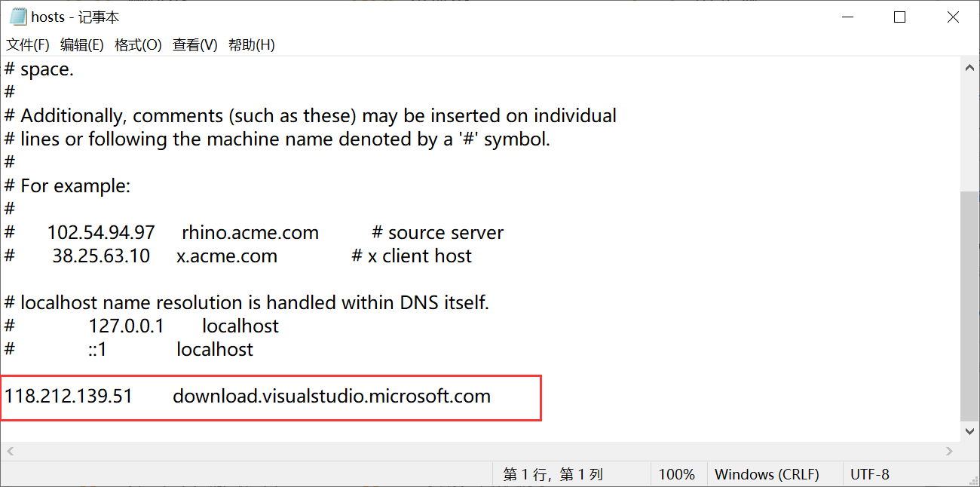Viewport: 980px width, 487px height.
Task: Click rhino.acme.com text
Action: (250, 232)
